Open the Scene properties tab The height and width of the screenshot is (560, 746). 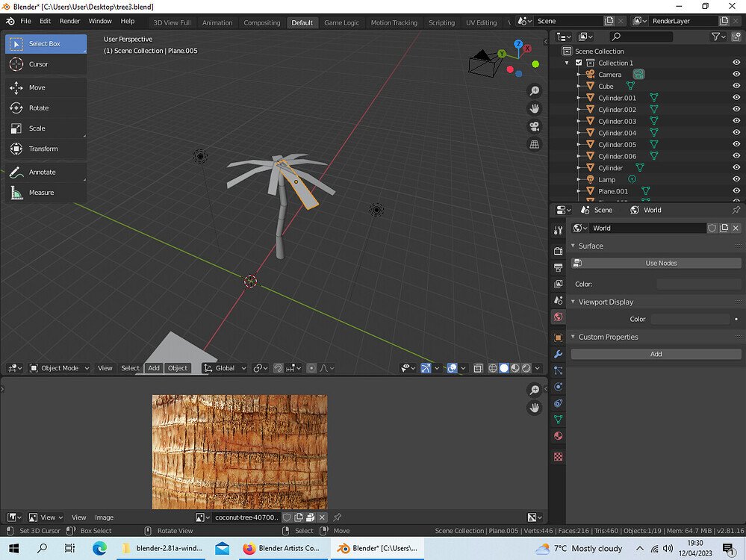[x=558, y=300]
